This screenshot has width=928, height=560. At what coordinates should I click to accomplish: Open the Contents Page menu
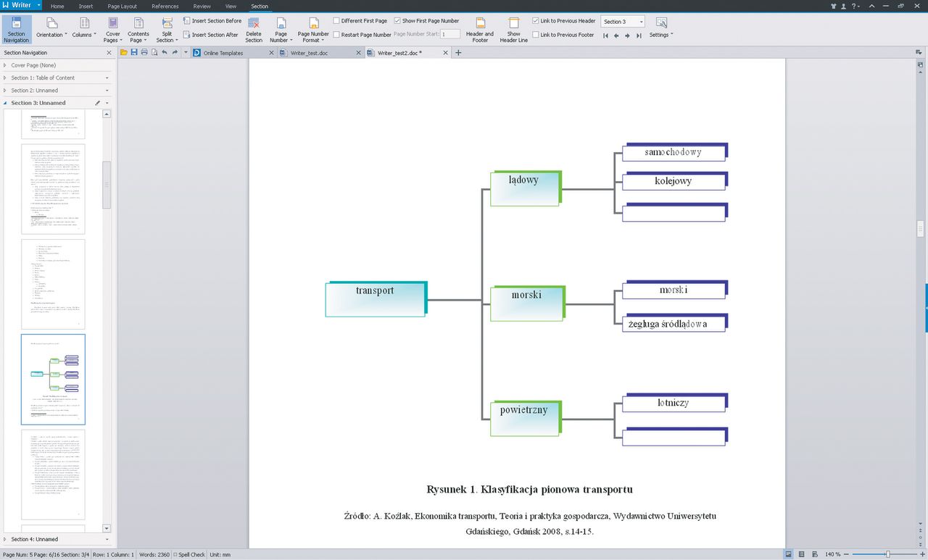tap(138, 29)
